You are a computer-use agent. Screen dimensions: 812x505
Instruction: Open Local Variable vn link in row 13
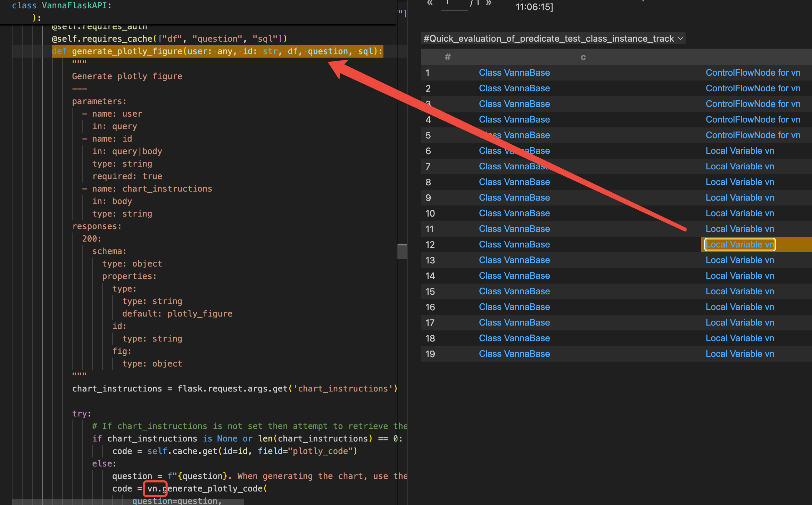pos(740,260)
